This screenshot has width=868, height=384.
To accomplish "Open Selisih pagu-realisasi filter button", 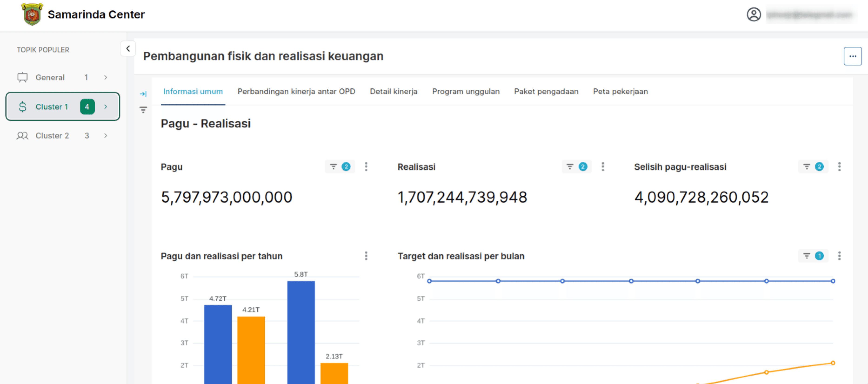I will click(813, 167).
